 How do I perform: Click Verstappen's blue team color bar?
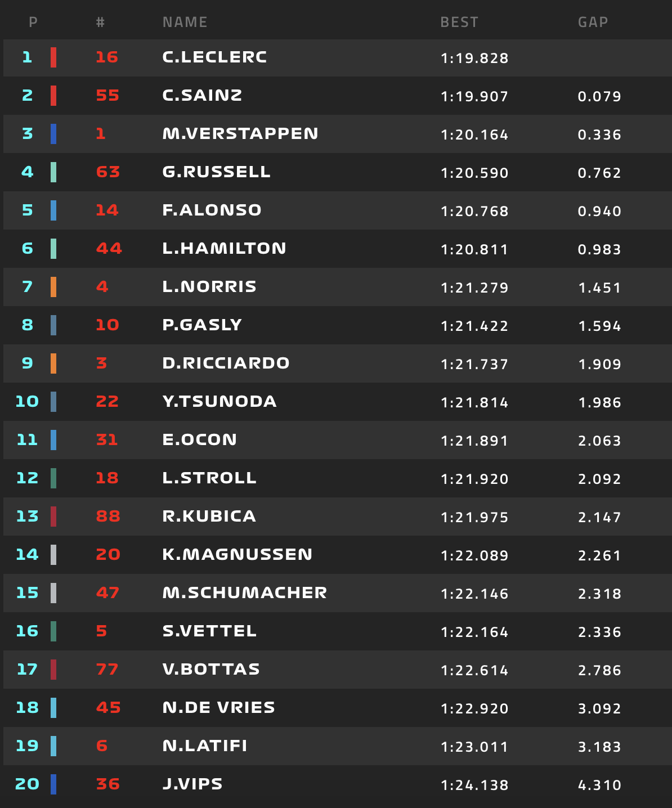(53, 134)
